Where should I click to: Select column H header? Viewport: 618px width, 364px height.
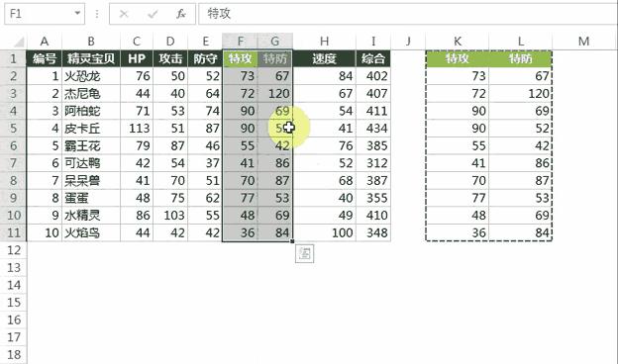click(324, 42)
